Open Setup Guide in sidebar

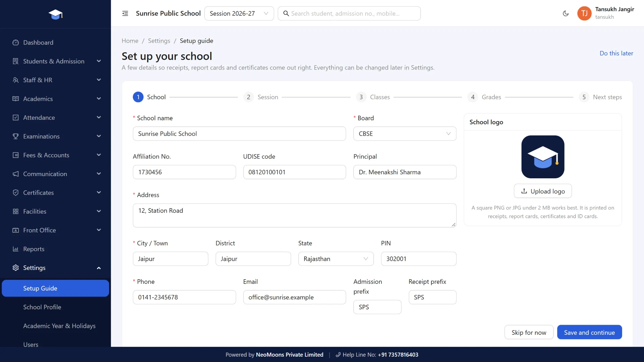(55, 288)
